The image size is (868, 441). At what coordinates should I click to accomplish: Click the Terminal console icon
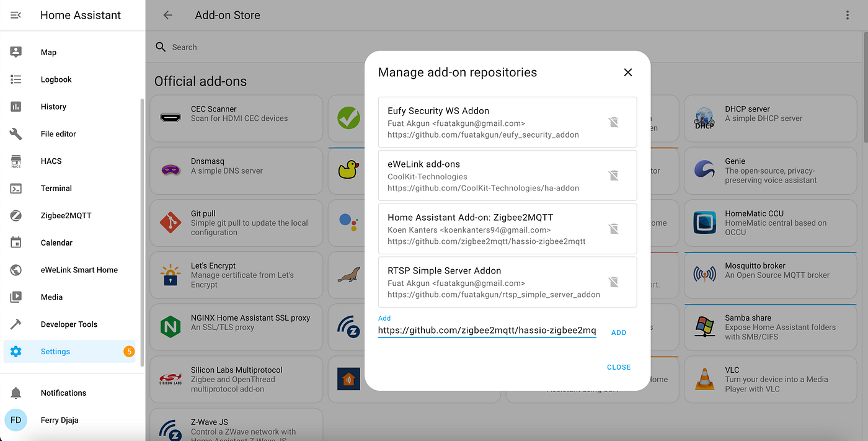point(16,189)
